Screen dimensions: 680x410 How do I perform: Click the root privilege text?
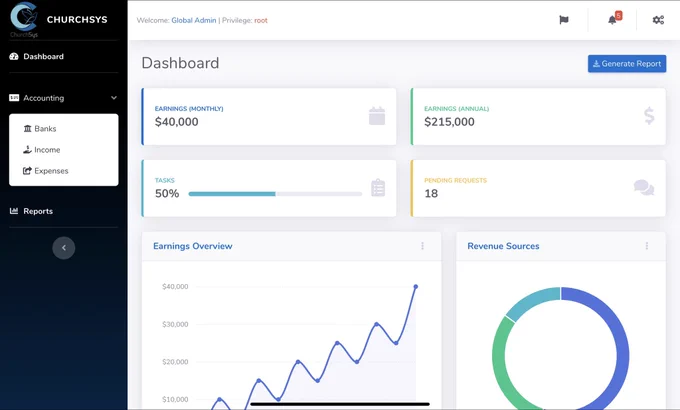[261, 20]
